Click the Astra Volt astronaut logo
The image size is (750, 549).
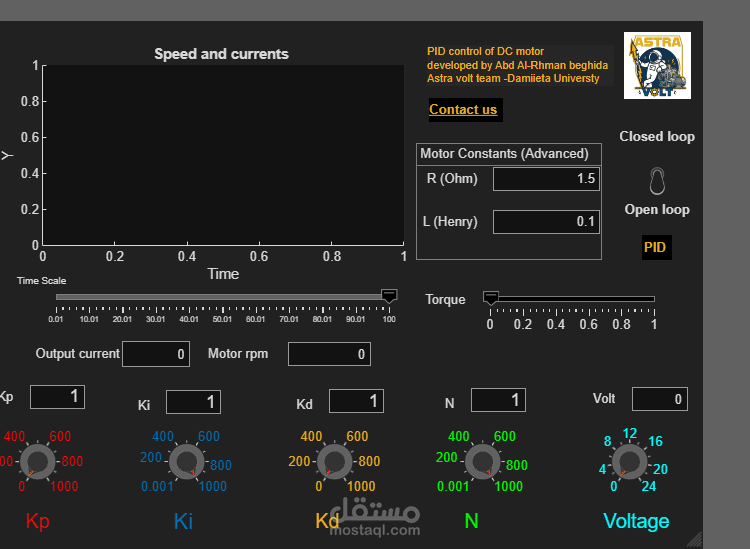[657, 66]
